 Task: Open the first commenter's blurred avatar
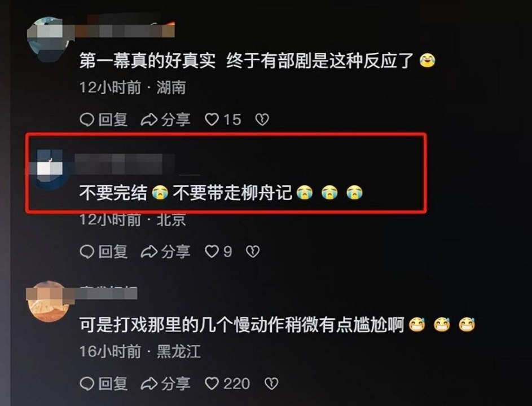point(48,39)
